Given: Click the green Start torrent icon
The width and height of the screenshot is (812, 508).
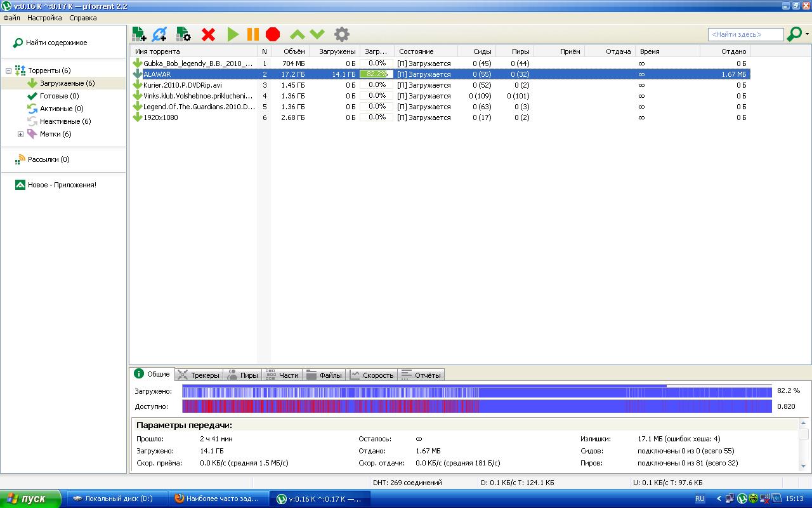Looking at the screenshot, I should (x=233, y=34).
